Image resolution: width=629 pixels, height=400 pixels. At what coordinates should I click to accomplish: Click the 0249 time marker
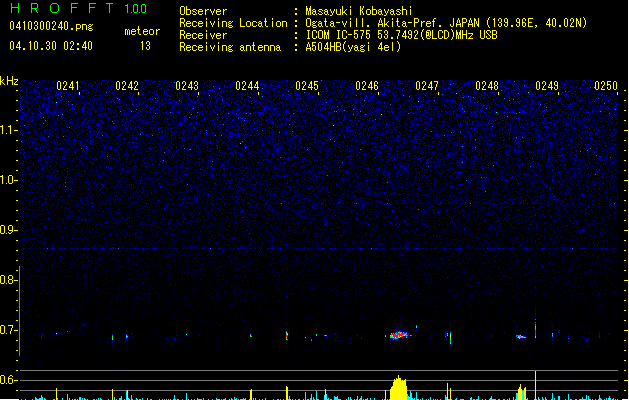[x=547, y=85]
